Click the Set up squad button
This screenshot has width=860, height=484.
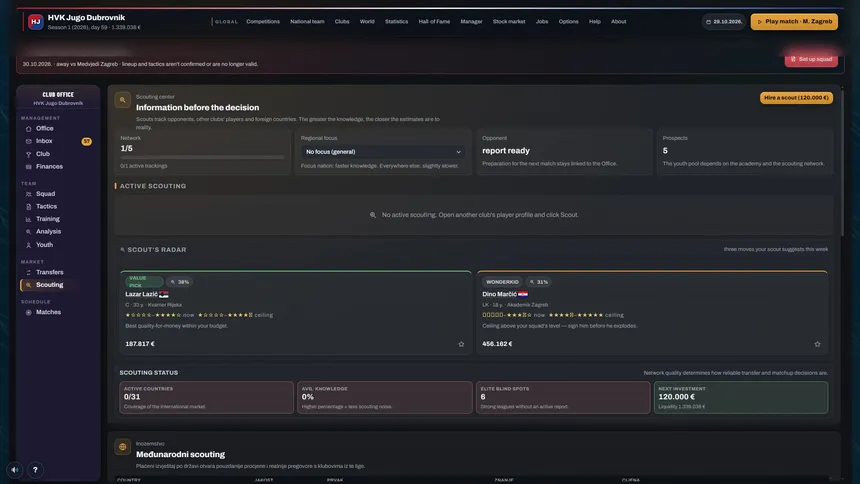click(x=811, y=59)
